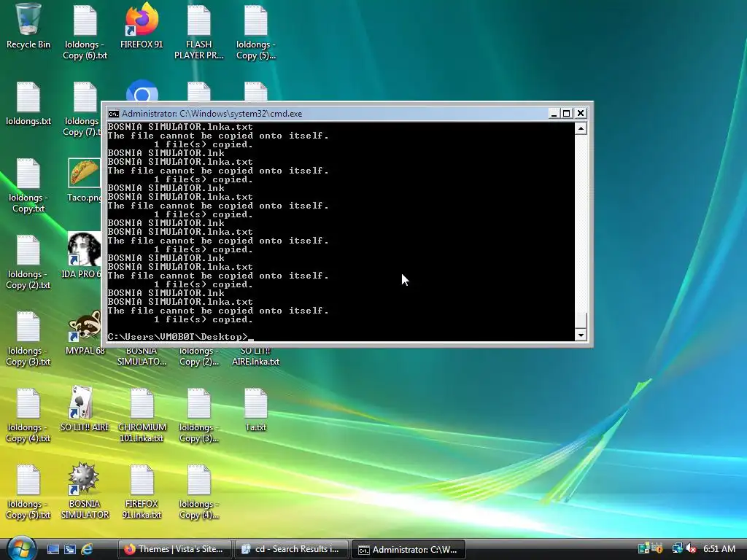Click the cmd scrollbar up arrow
This screenshot has height=560, width=747.
click(581, 128)
